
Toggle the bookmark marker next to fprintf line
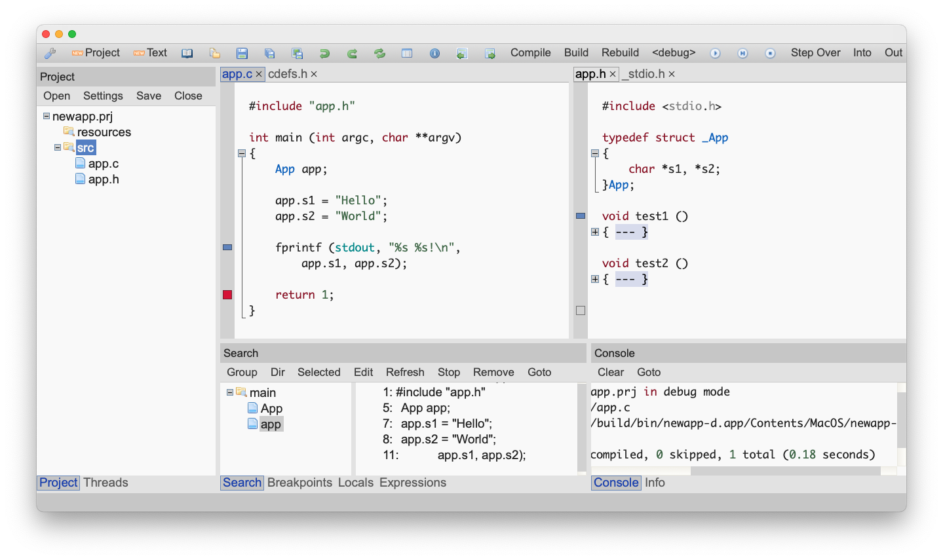[x=227, y=247]
